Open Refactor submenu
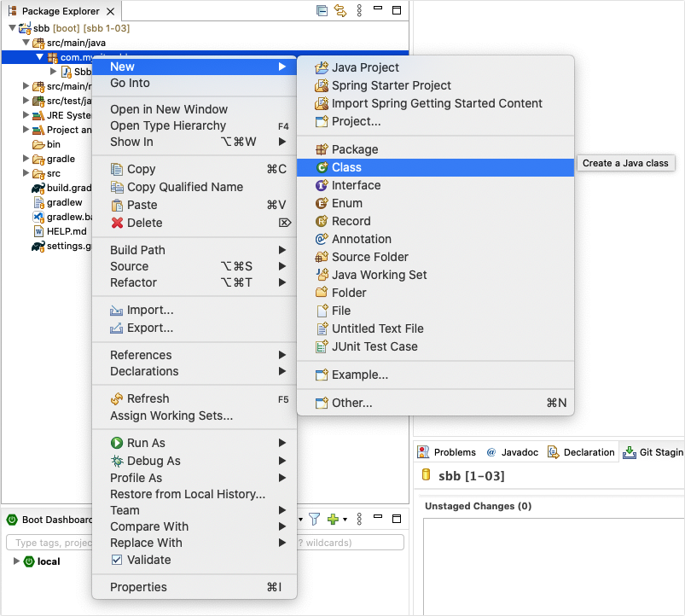 [194, 282]
